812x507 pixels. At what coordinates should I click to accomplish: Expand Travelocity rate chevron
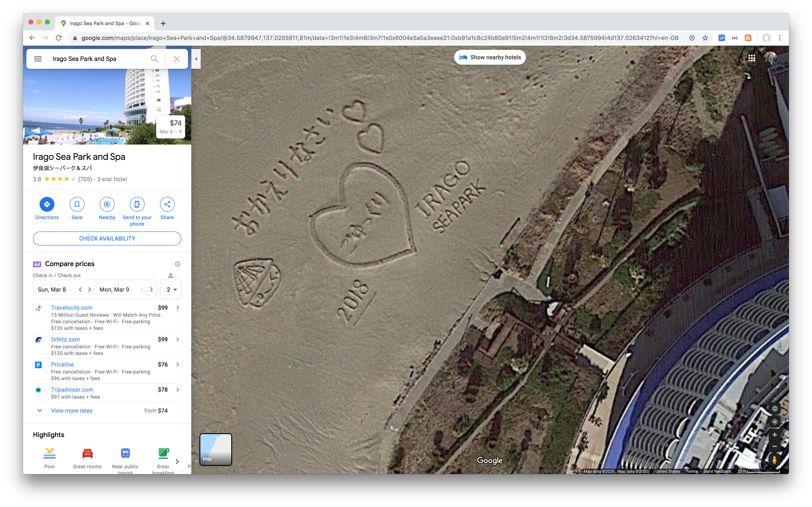click(177, 307)
